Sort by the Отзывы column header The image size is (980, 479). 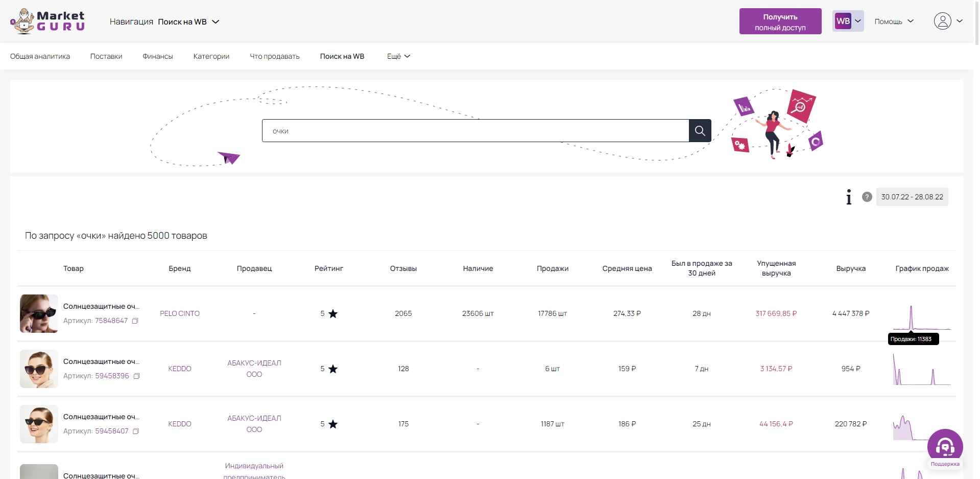pos(403,268)
